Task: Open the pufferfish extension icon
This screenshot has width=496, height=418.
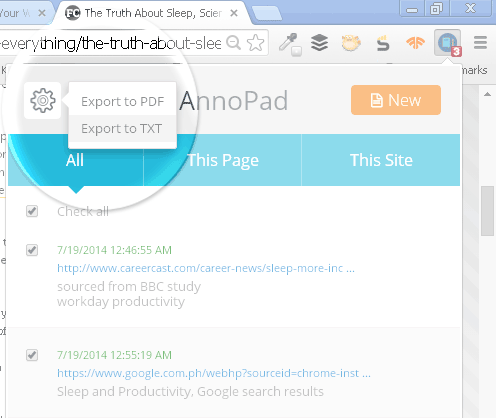Action: (351, 43)
